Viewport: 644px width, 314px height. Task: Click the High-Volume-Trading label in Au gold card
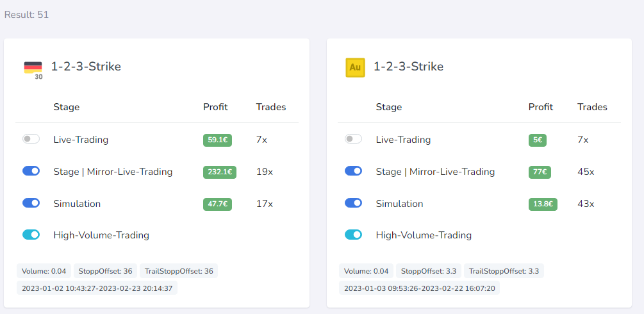(x=424, y=236)
